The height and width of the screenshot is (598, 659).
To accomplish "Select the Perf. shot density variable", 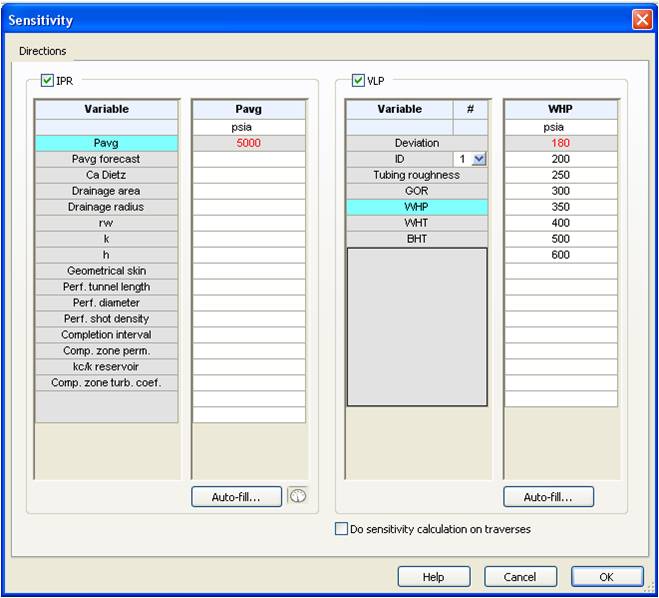I will (104, 319).
